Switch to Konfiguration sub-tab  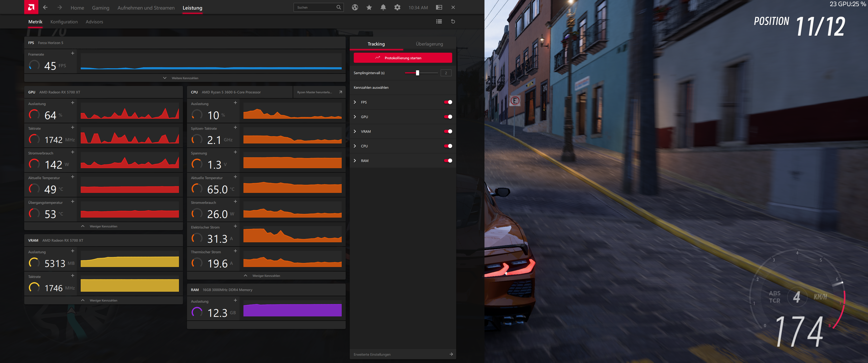coord(64,21)
